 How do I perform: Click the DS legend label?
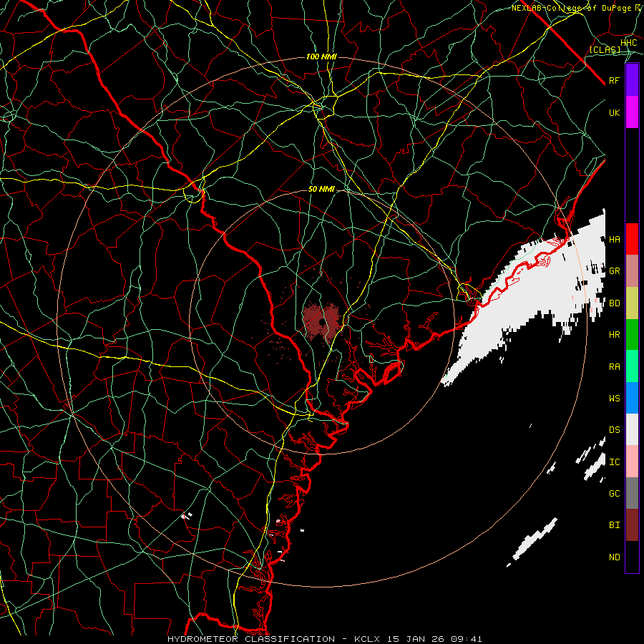coord(614,430)
